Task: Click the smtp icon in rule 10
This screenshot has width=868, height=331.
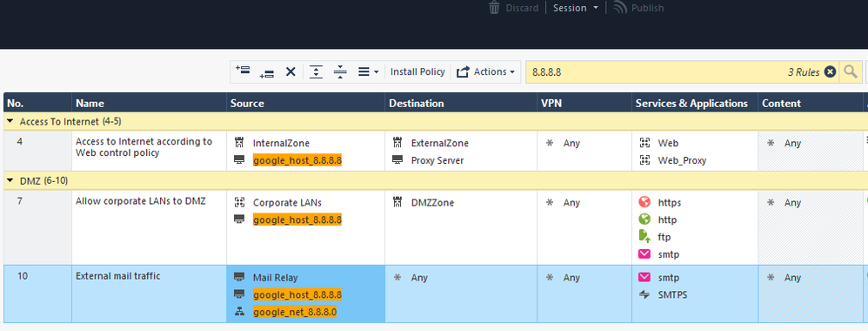Action: point(644,277)
